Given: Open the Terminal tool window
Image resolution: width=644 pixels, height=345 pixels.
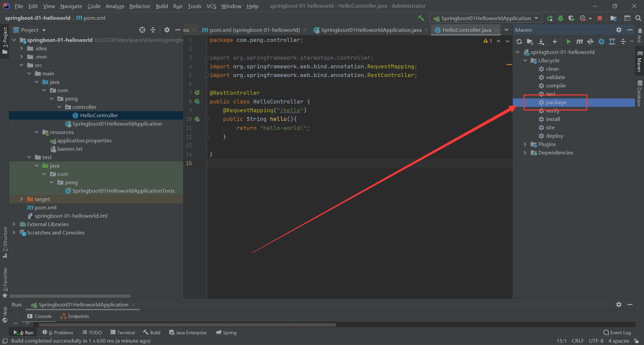Looking at the screenshot, I should (x=123, y=333).
